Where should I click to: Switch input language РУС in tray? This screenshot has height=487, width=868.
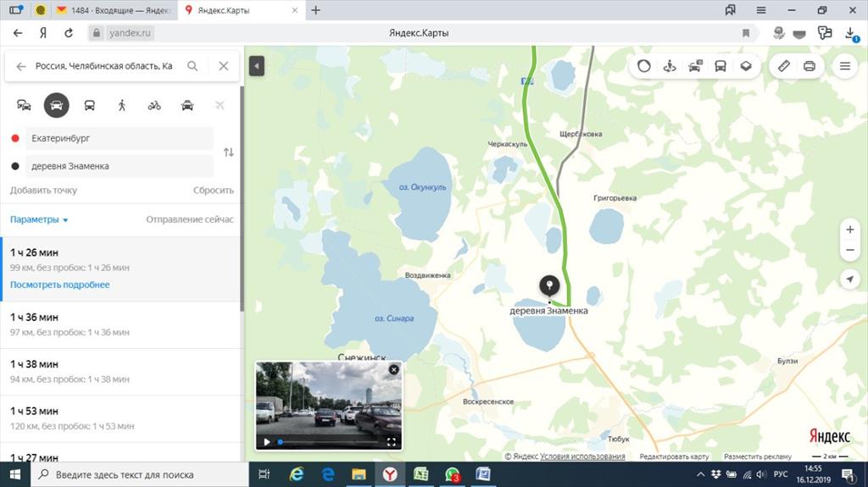(781, 474)
